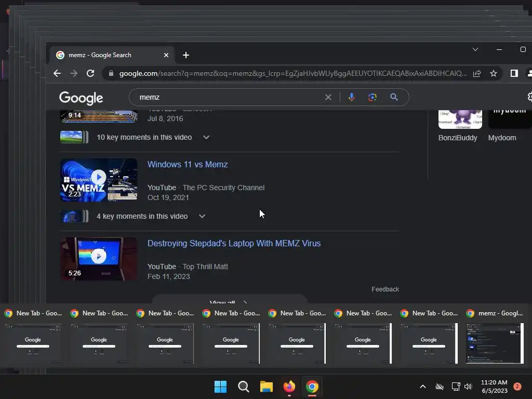Click the OneDrive cloud tray icon
The image size is (532, 399).
coord(440,387)
